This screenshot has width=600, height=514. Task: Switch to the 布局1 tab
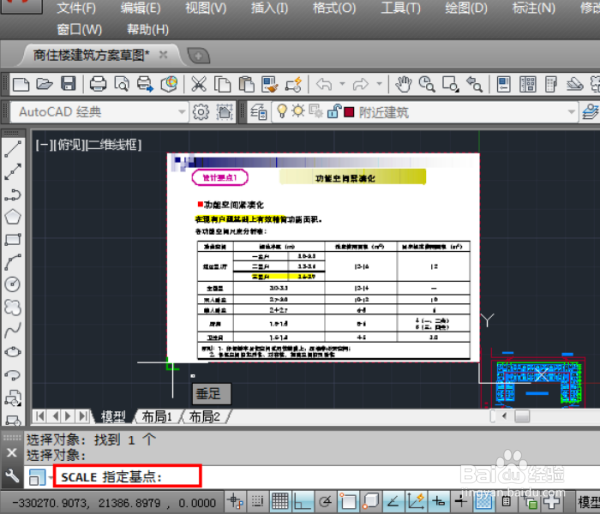click(157, 416)
